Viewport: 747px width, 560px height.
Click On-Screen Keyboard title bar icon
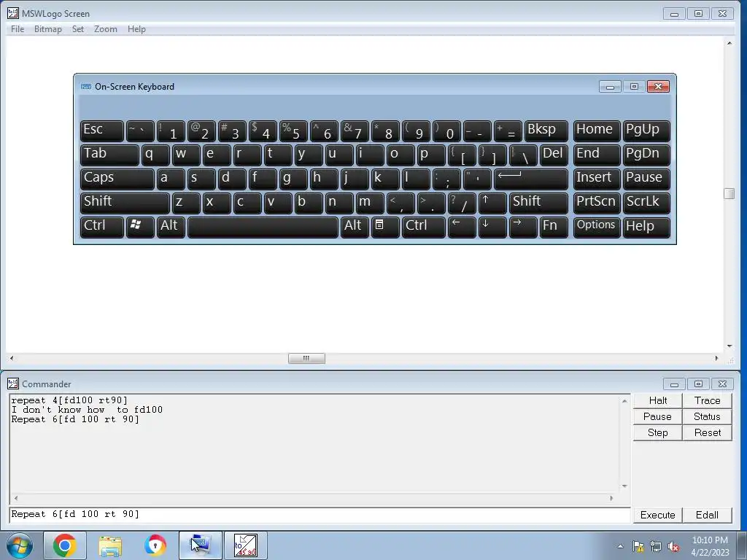(x=86, y=87)
